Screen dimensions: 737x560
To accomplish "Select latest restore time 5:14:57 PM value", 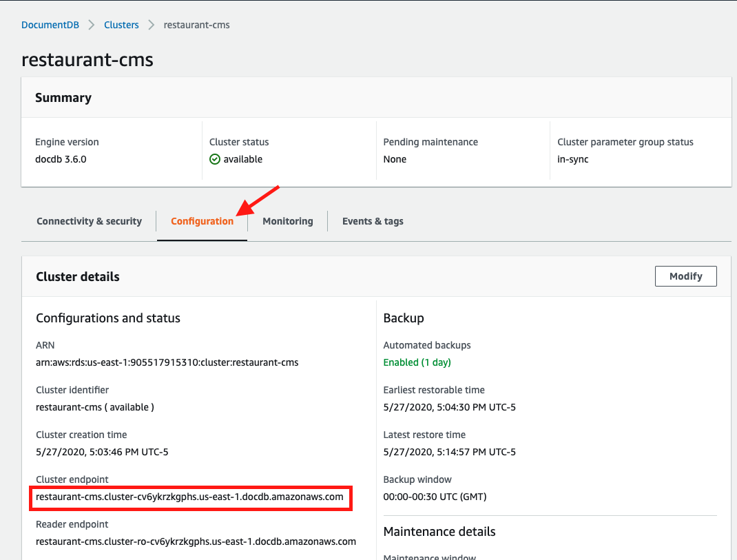I will click(449, 453).
